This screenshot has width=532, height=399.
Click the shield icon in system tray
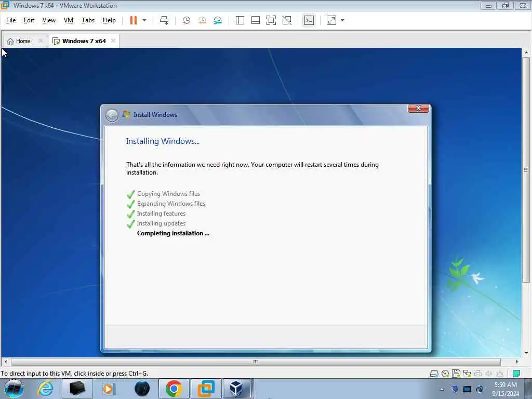(455, 389)
